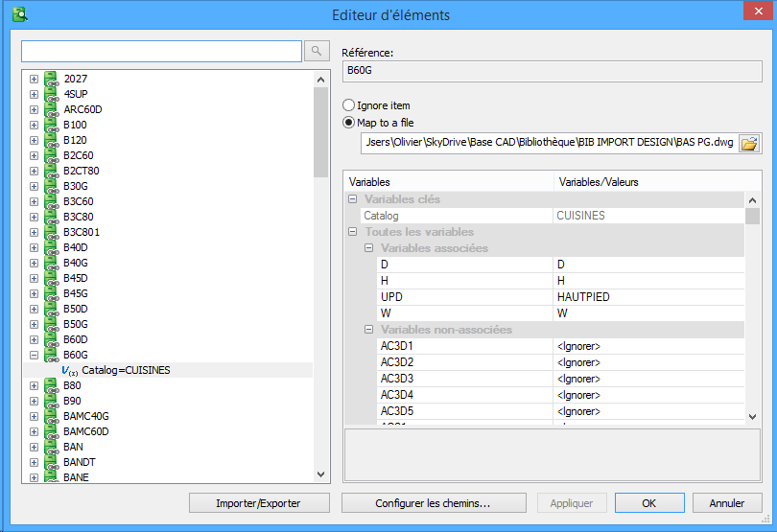Click the green element icon next to 2027
Image resolution: width=777 pixels, height=532 pixels.
(x=51, y=79)
